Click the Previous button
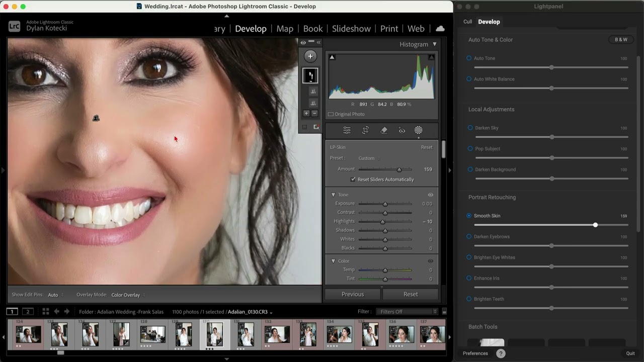Screen dimensions: 644x362 coord(353,294)
